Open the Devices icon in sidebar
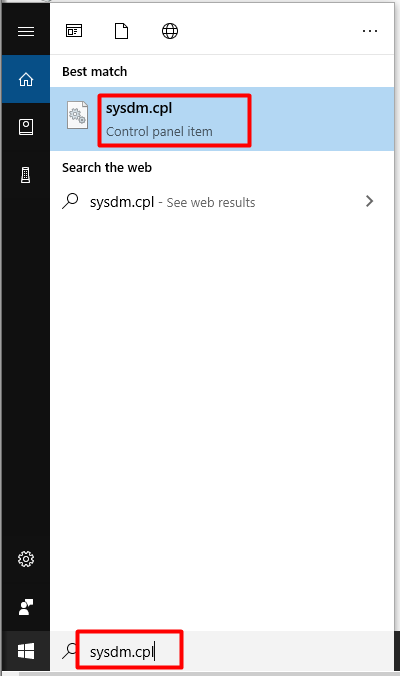Viewport: 400px width, 676px height. pyautogui.click(x=26, y=175)
